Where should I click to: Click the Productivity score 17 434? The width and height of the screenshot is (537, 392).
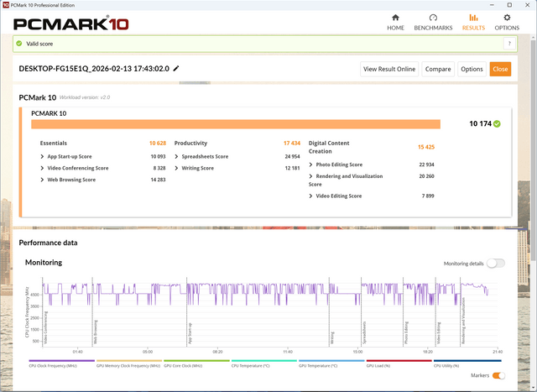pos(292,143)
